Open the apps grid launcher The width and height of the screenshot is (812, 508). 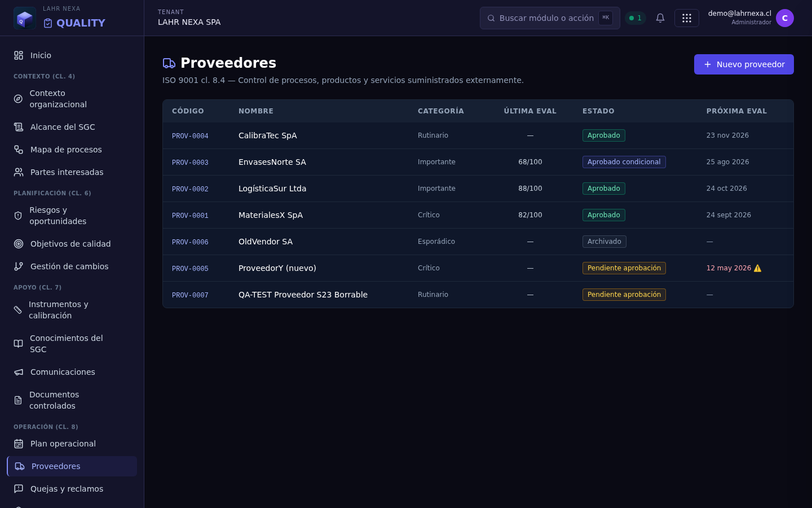[x=687, y=18]
